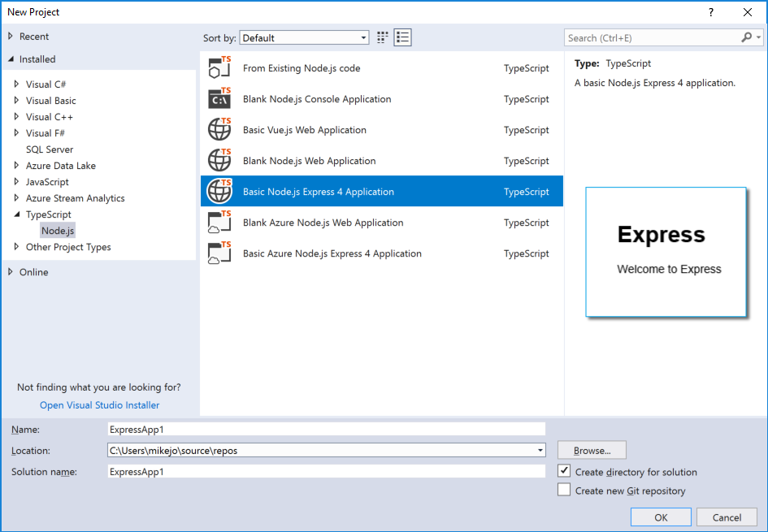This screenshot has width=768, height=532.
Task: Select the Basic Vue.js Web Application globe icon
Action: [219, 130]
